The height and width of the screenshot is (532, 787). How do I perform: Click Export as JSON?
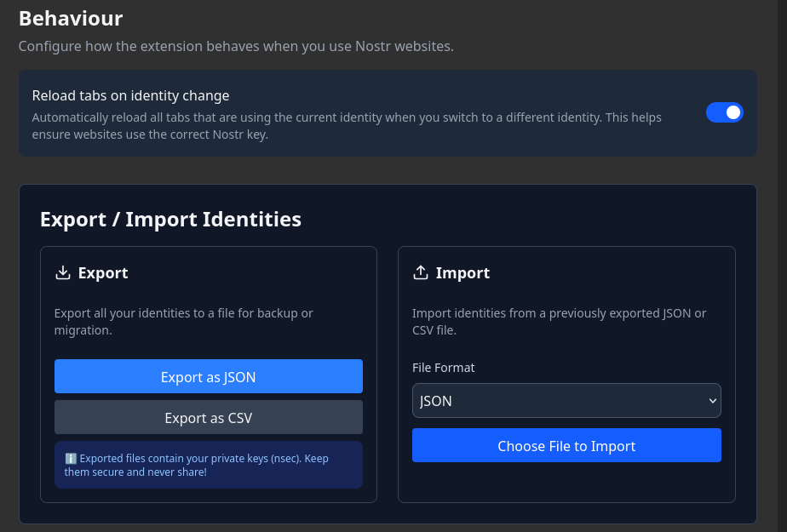[208, 376]
